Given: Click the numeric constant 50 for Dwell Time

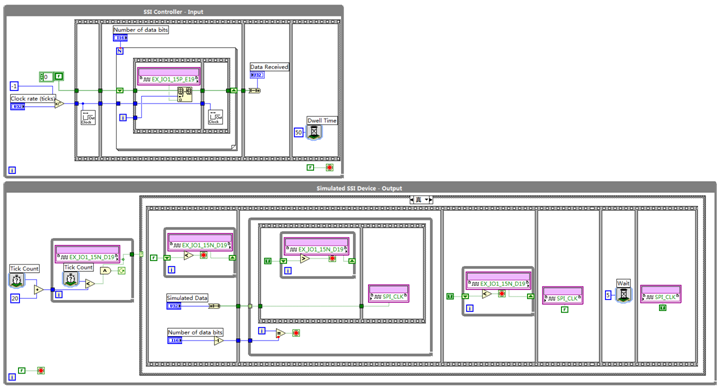Looking at the screenshot, I should coord(299,132).
